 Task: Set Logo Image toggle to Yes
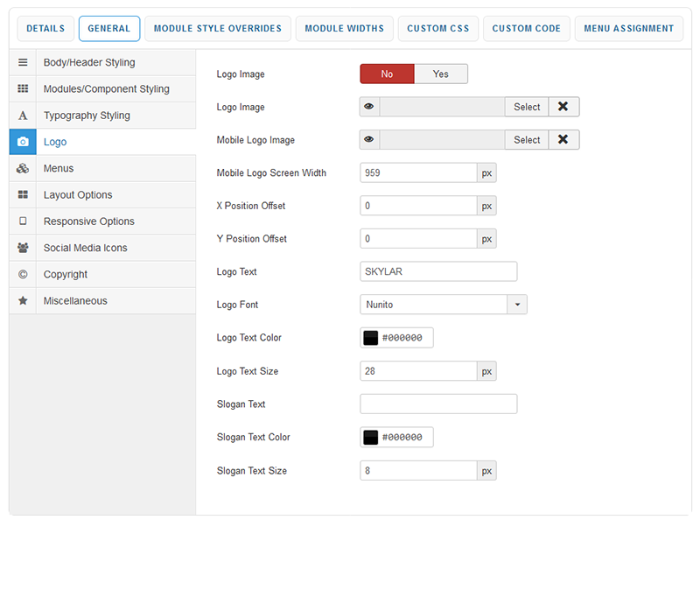[x=440, y=74]
